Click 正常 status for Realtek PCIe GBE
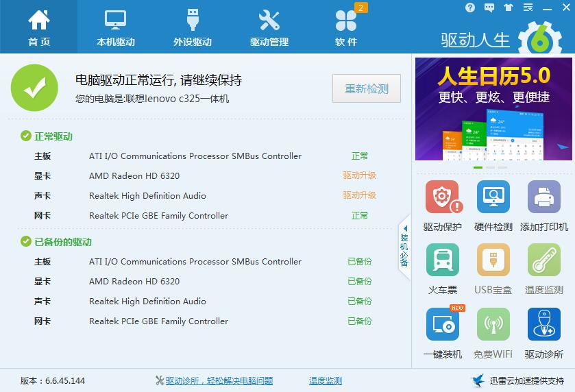Viewport: 575px width, 392px height. (x=359, y=215)
